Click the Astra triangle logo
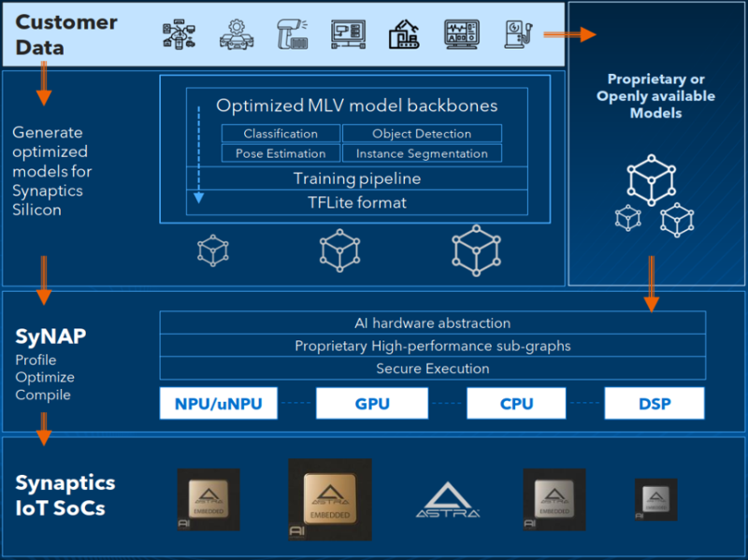The height and width of the screenshot is (560, 748). click(x=448, y=500)
